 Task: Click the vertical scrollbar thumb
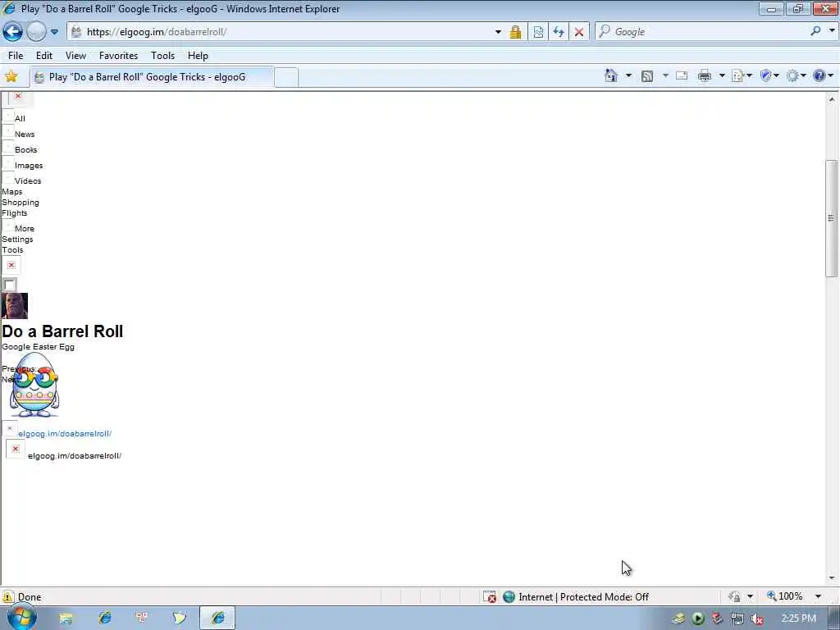tap(831, 218)
